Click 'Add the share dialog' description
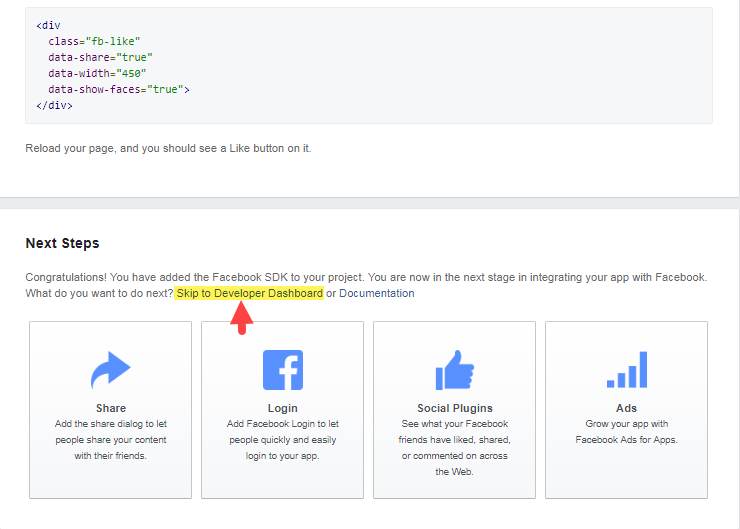Screen dimensions: 740x529 coord(110,440)
